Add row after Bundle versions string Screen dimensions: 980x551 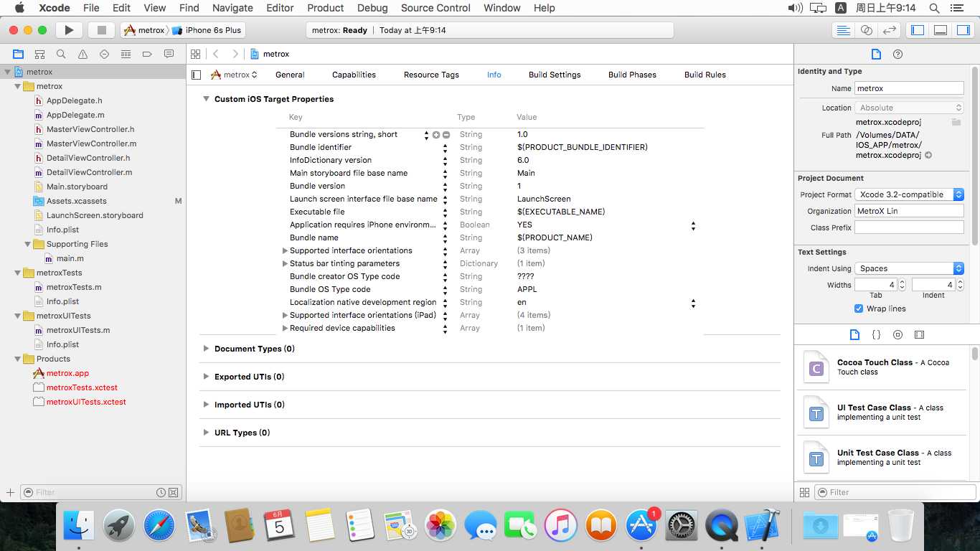[x=436, y=134]
